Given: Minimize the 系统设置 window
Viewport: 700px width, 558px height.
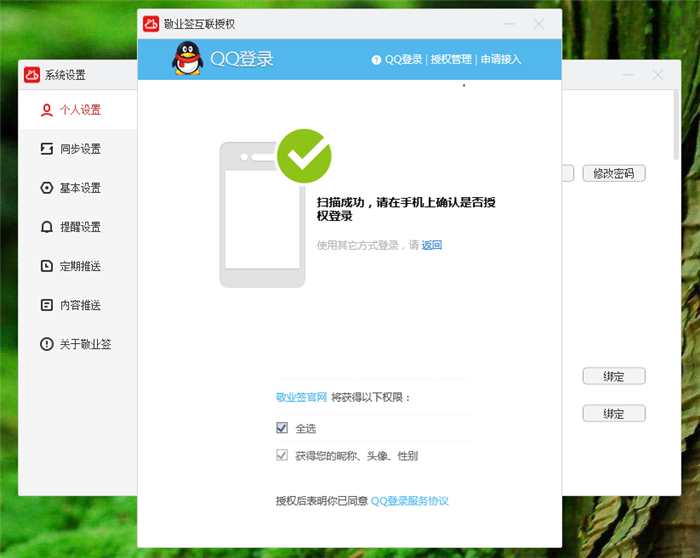Looking at the screenshot, I should [628, 75].
